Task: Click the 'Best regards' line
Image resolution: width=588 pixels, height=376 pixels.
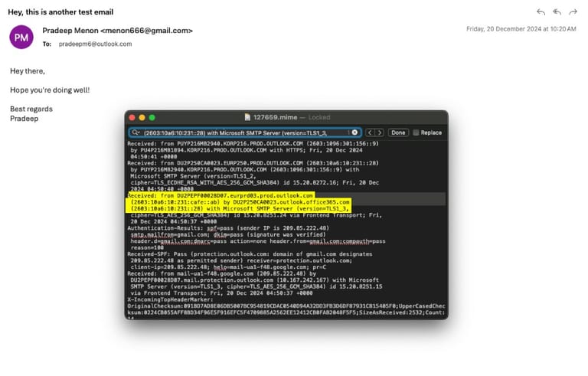Action: click(31, 109)
